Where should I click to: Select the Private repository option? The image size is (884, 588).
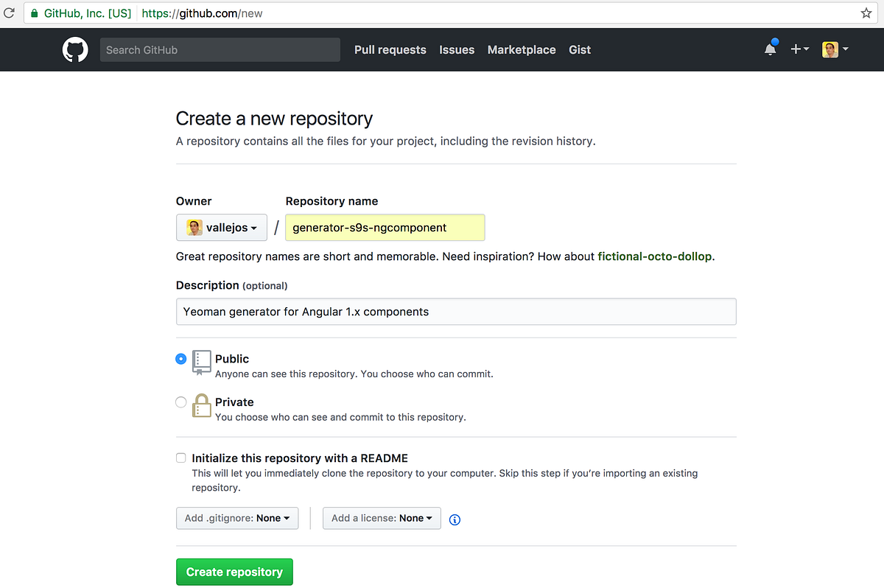coord(180,402)
